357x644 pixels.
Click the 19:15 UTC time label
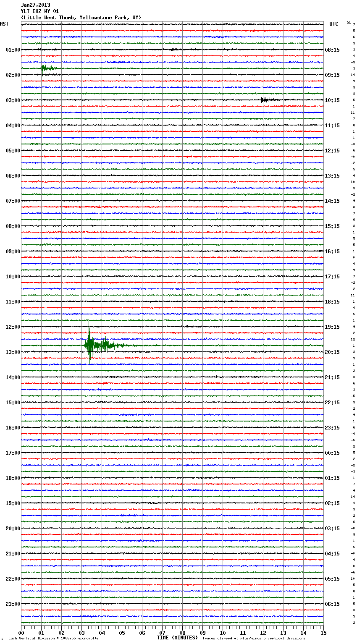pyautogui.click(x=332, y=327)
